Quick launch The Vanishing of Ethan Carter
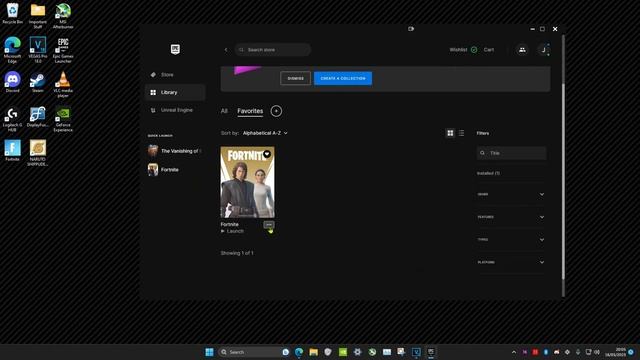This screenshot has height=360, width=640. (175, 151)
